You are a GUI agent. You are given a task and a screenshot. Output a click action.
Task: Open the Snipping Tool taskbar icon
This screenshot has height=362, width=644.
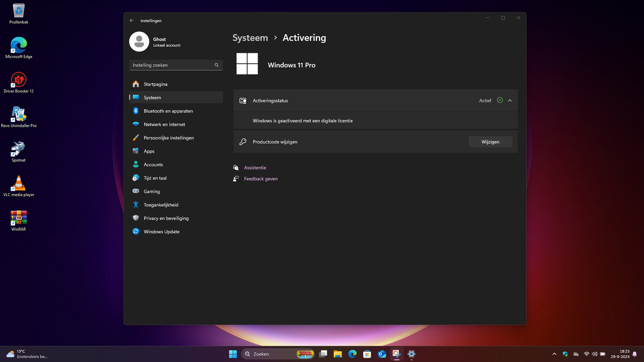point(396,354)
